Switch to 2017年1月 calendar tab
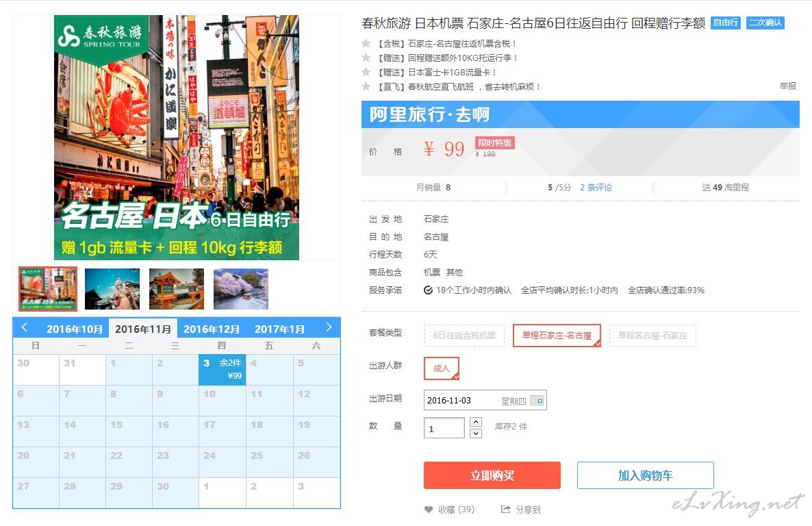 coord(279,329)
